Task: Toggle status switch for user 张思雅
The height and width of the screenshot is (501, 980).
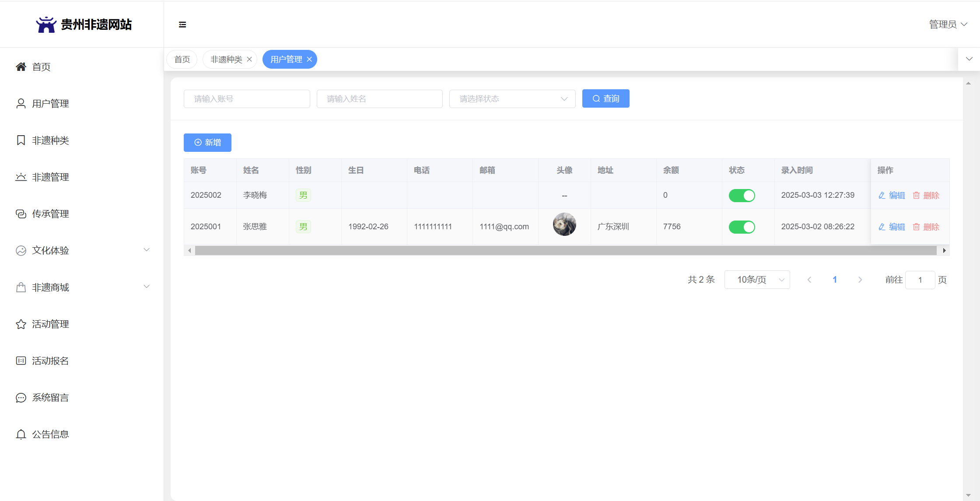Action: tap(742, 227)
